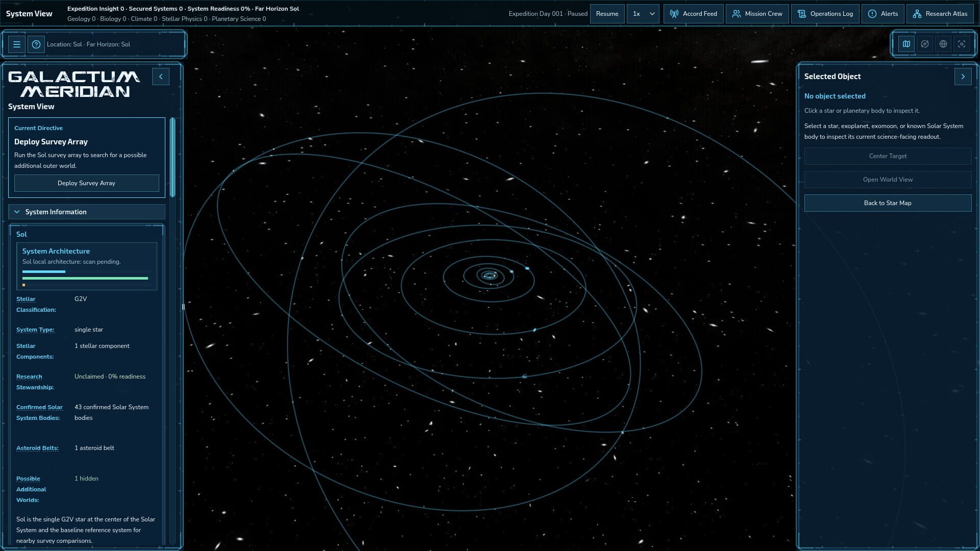Collapse the left panel with the chevron
The width and height of the screenshot is (980, 551).
(161, 77)
